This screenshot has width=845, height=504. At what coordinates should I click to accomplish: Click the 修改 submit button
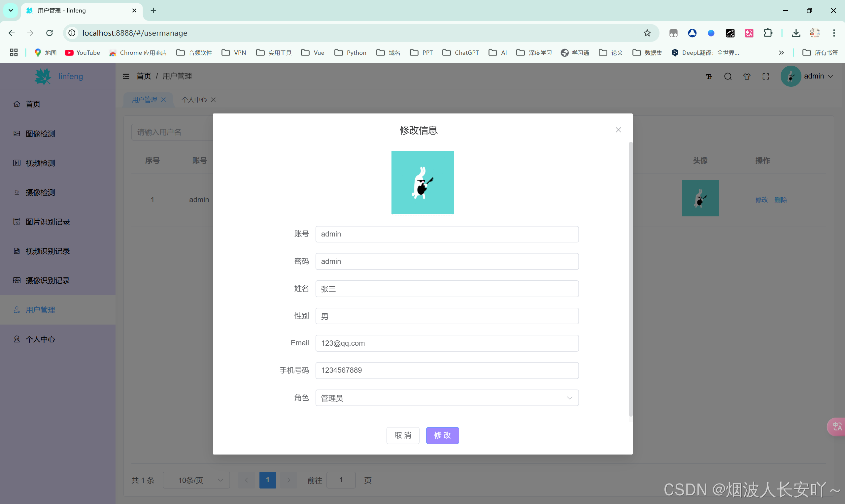click(442, 435)
